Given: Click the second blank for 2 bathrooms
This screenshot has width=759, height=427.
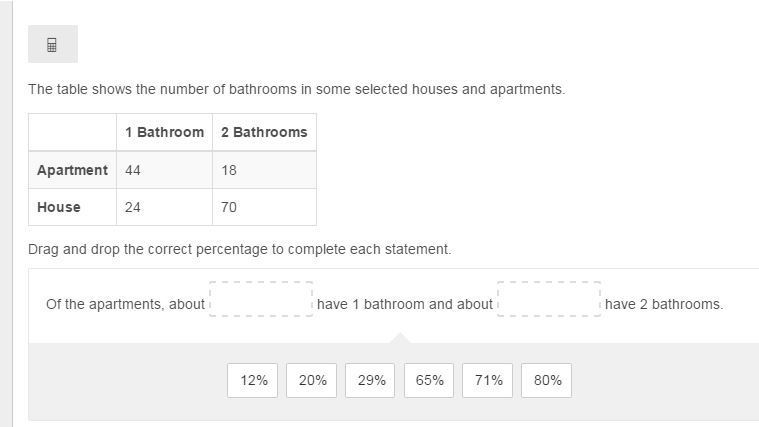Looking at the screenshot, I should point(549,299).
